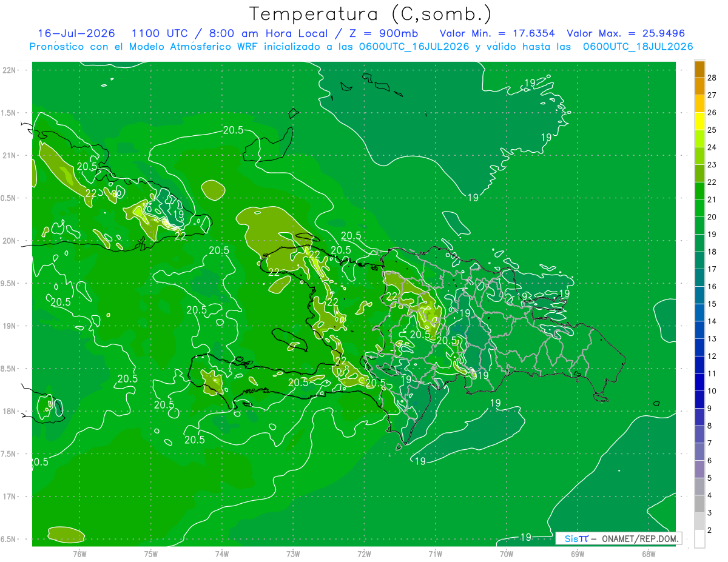
Task: Click the "Temperatura (C,somb.)" chart title
Action: (x=371, y=14)
